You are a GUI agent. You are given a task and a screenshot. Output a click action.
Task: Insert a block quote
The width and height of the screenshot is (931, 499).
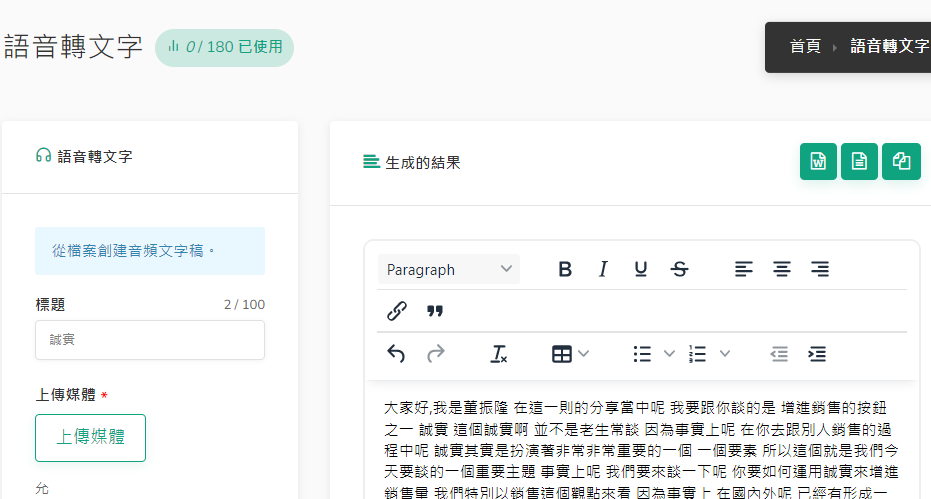coord(435,311)
